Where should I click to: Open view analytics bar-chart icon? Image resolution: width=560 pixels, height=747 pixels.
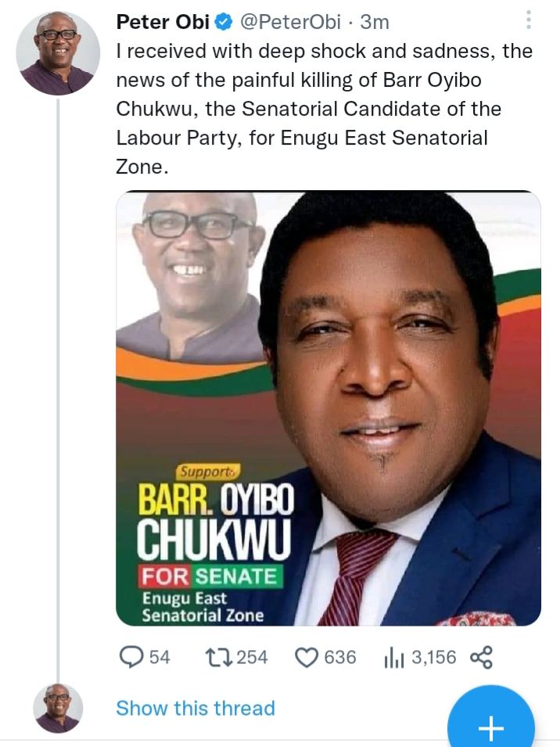393,658
